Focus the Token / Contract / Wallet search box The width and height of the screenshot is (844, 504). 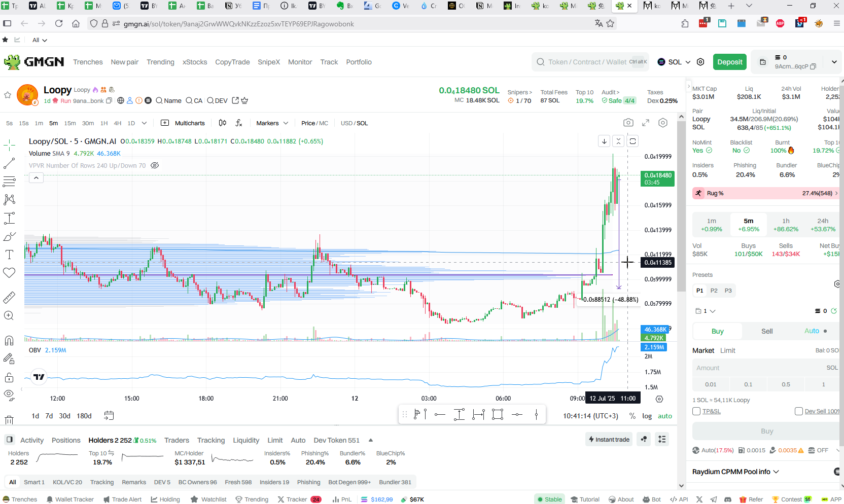590,62
